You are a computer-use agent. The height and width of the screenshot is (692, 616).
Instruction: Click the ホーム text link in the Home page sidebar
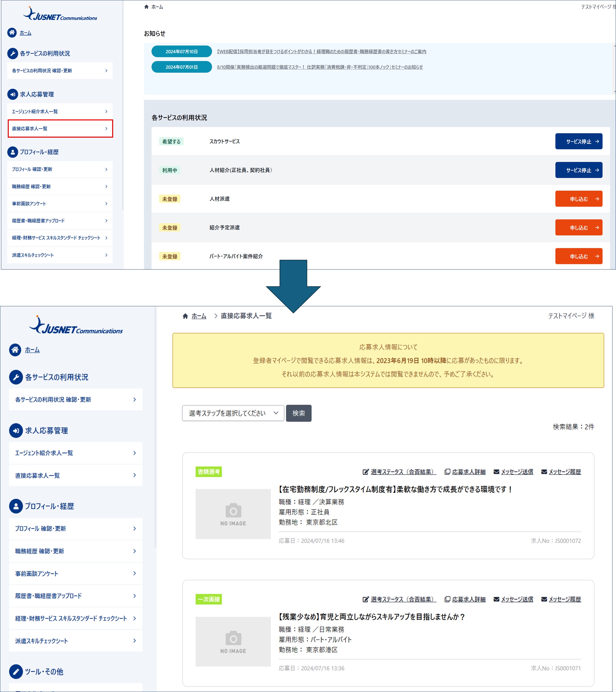pos(25,33)
